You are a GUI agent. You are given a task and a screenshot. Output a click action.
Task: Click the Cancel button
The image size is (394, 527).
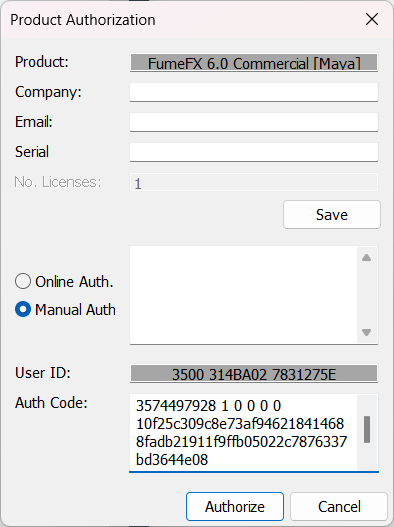tap(339, 506)
